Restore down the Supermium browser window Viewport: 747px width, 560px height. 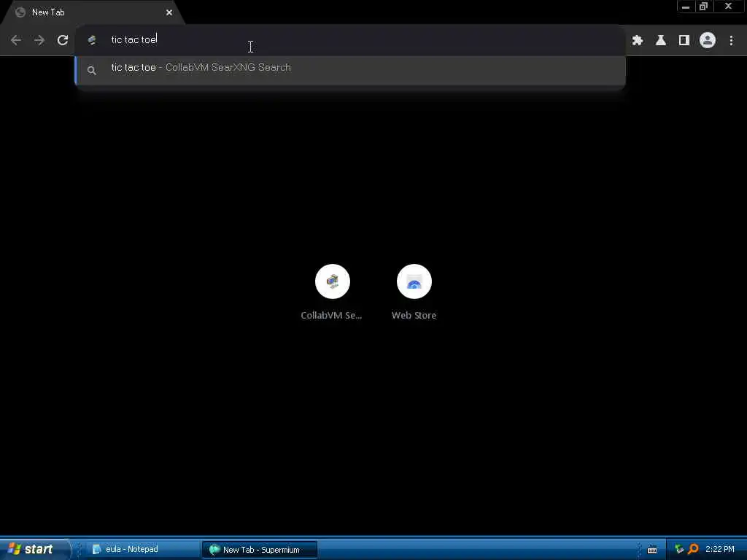703,6
